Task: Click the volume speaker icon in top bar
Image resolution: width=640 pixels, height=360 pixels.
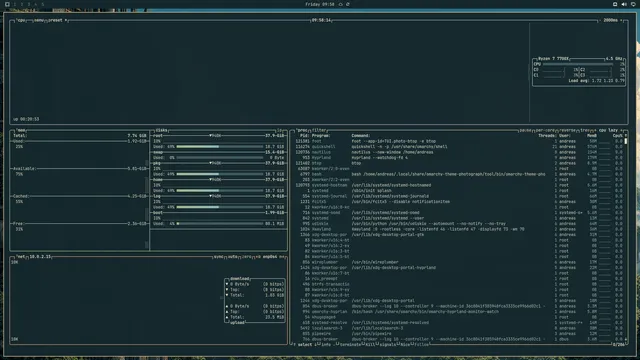Action: point(624,4)
